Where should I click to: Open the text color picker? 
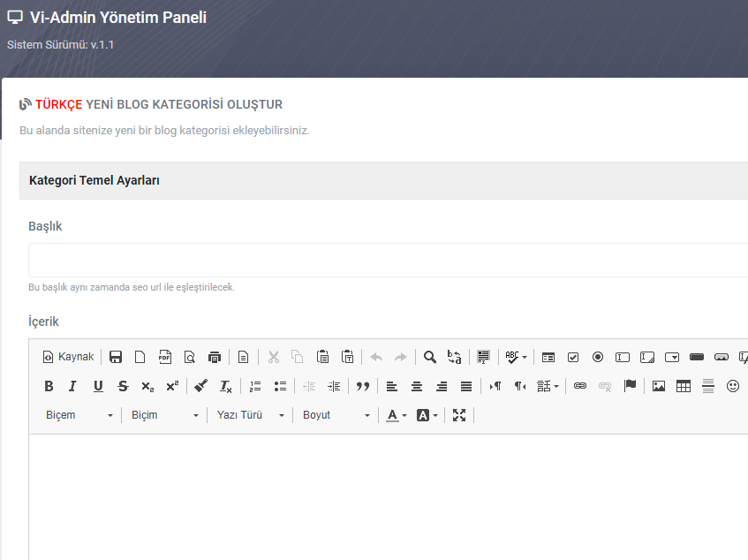point(396,415)
